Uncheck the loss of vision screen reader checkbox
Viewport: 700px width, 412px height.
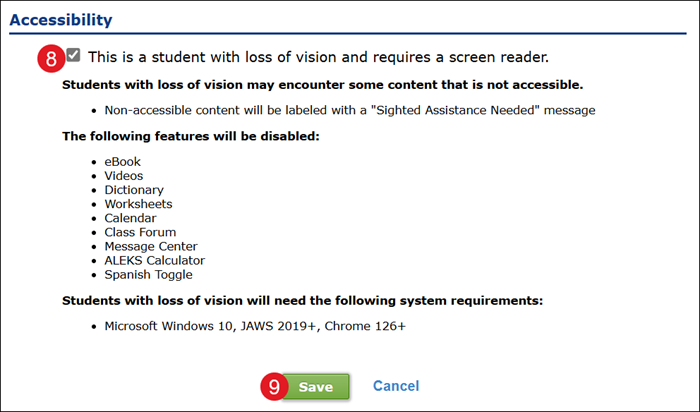pyautogui.click(x=74, y=55)
